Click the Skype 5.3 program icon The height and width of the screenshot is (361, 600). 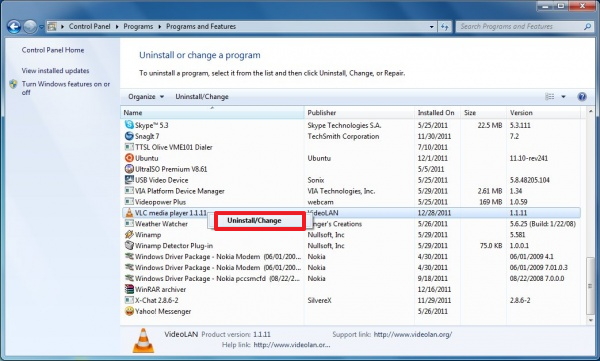pos(129,125)
